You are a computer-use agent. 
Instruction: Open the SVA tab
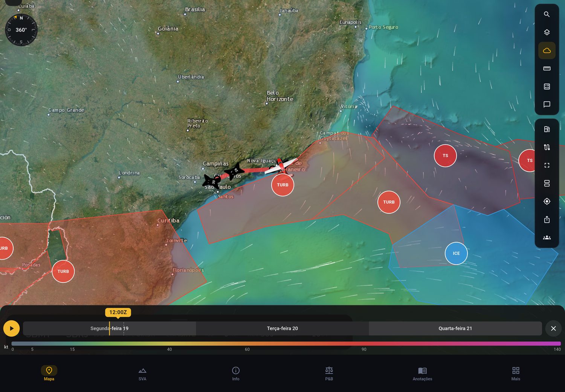[142, 374]
